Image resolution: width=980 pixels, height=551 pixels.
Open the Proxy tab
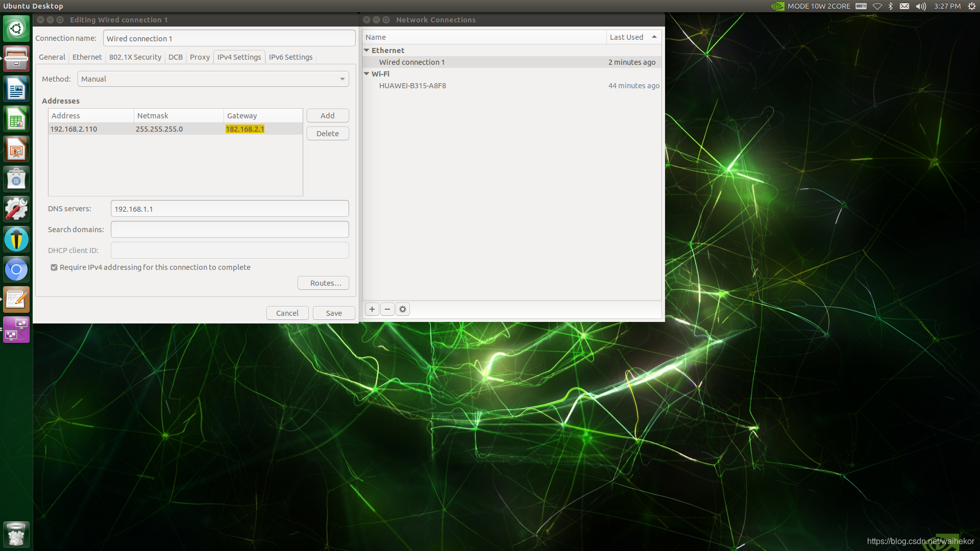(200, 57)
